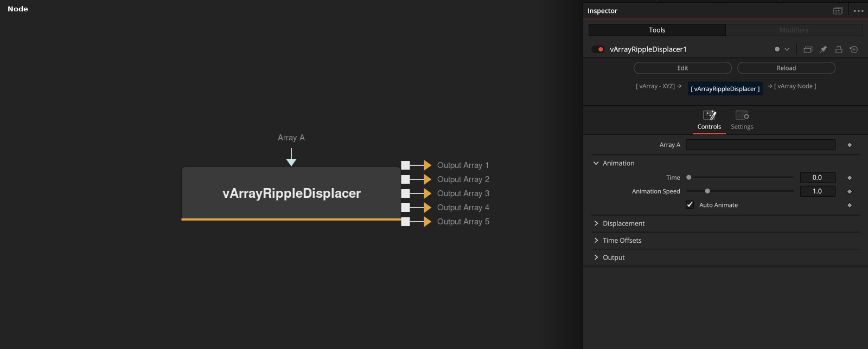Pin the vArrayRippleDisplacer1 controls

click(x=823, y=49)
